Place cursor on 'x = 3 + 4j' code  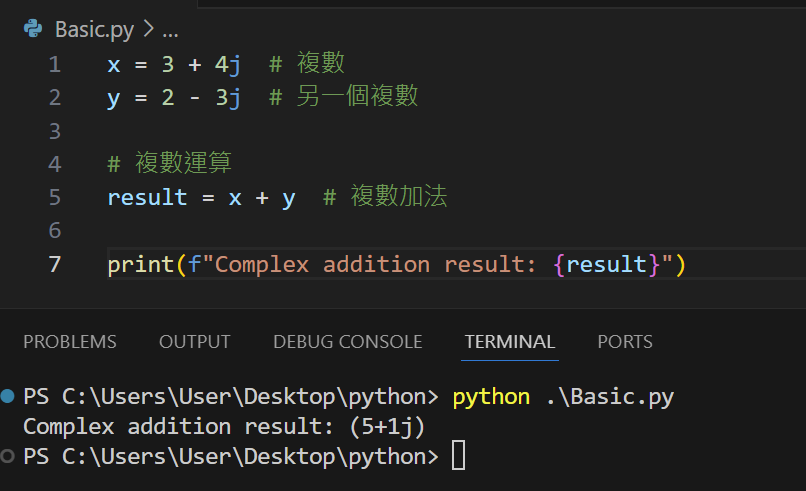click(x=174, y=65)
